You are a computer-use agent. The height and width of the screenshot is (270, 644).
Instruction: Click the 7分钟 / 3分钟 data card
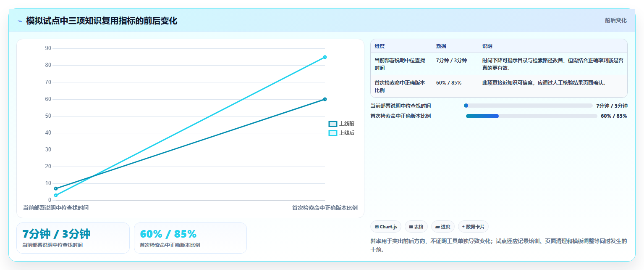tap(73, 238)
